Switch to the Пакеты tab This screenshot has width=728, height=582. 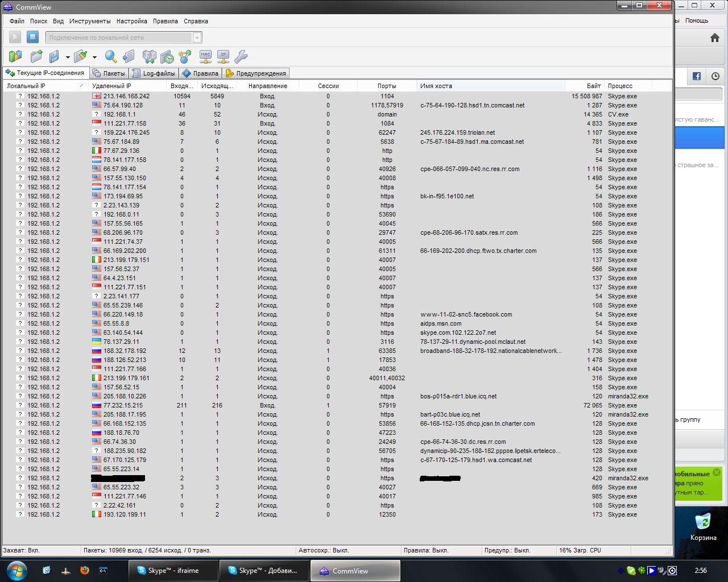(109, 73)
